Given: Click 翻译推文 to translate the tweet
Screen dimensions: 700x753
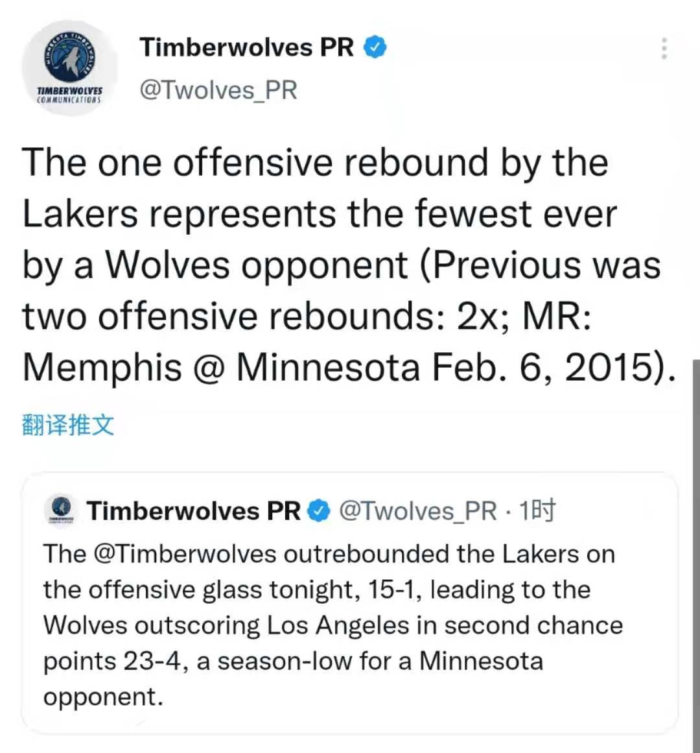Looking at the screenshot, I should tap(68, 425).
